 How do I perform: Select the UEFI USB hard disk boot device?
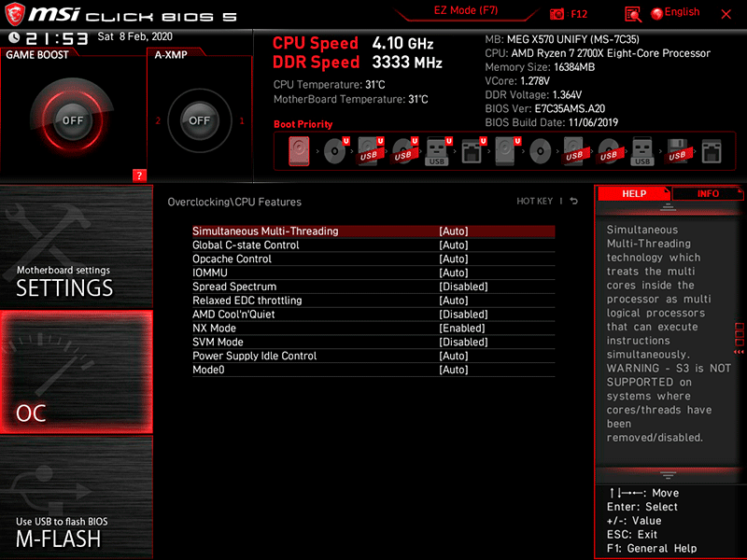[x=370, y=151]
